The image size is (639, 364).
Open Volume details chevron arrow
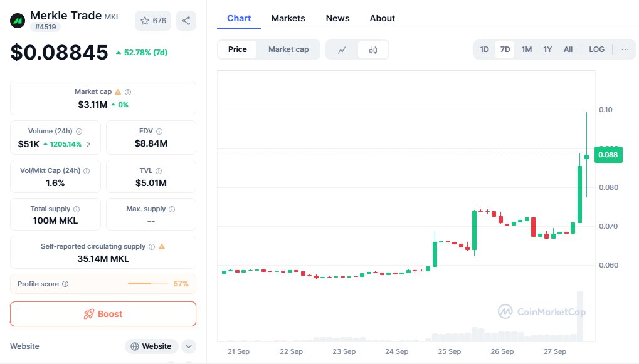pos(88,144)
